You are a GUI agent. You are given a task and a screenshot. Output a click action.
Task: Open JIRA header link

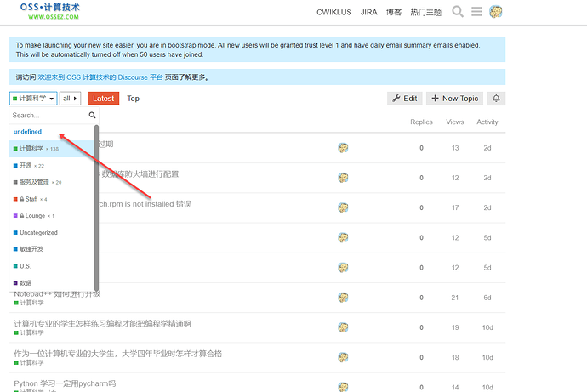368,13
